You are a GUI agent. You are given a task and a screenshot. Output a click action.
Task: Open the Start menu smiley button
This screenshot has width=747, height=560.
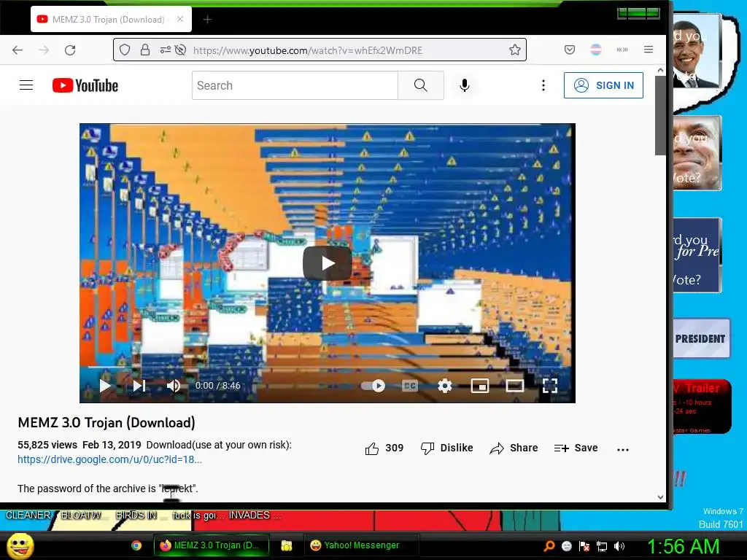(20, 545)
